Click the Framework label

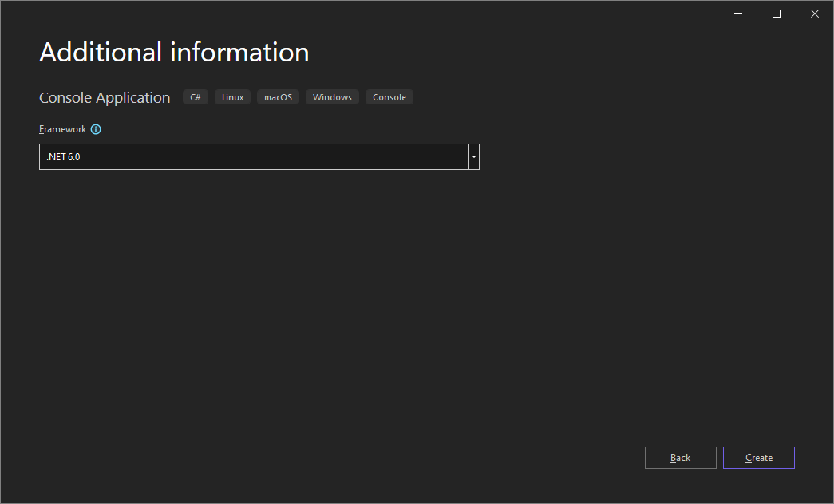pos(62,129)
